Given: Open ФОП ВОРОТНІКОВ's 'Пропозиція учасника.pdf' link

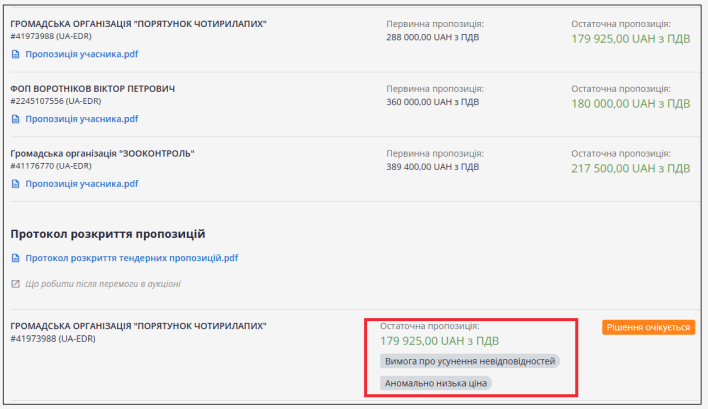Looking at the screenshot, I should 81,119.
